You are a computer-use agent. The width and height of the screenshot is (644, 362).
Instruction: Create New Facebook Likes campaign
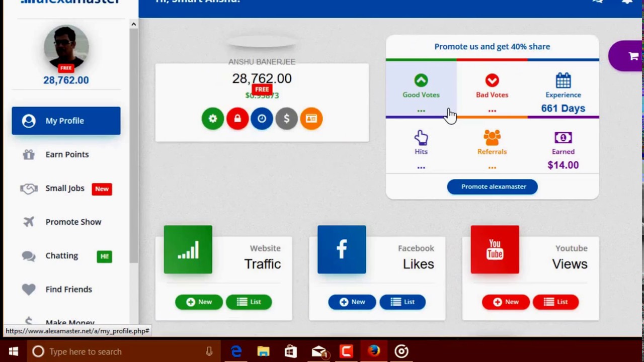point(352,302)
